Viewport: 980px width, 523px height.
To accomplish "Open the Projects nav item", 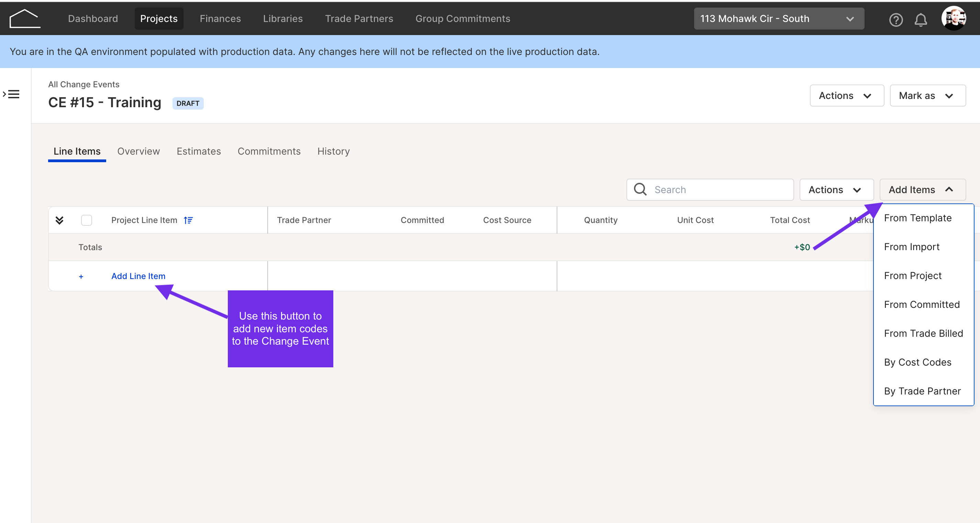I will click(x=159, y=19).
